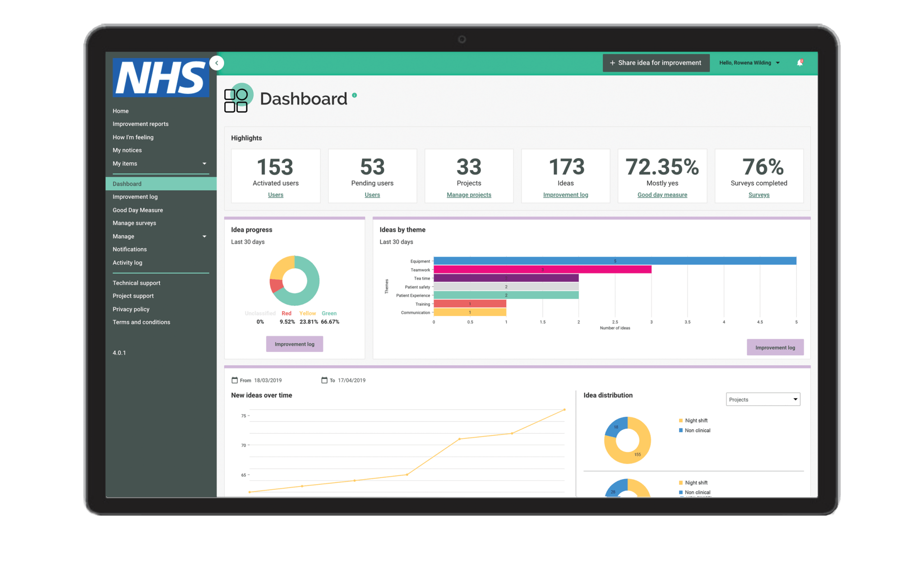Click the Equipment bar in theme chart
924x578 pixels.
614,261
